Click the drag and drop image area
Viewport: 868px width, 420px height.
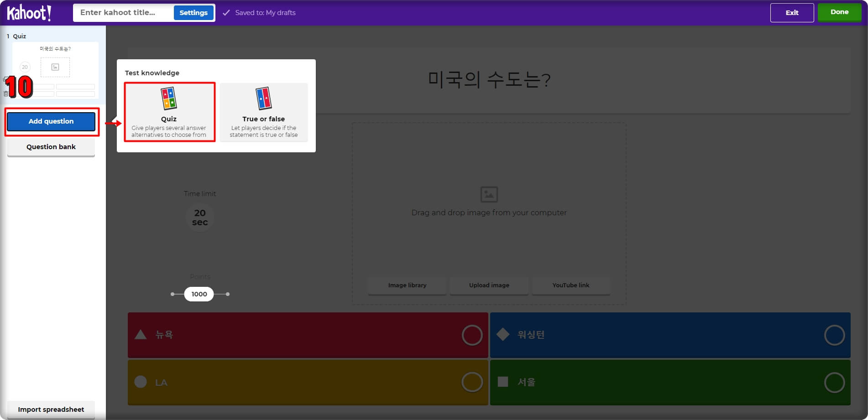pyautogui.click(x=489, y=213)
